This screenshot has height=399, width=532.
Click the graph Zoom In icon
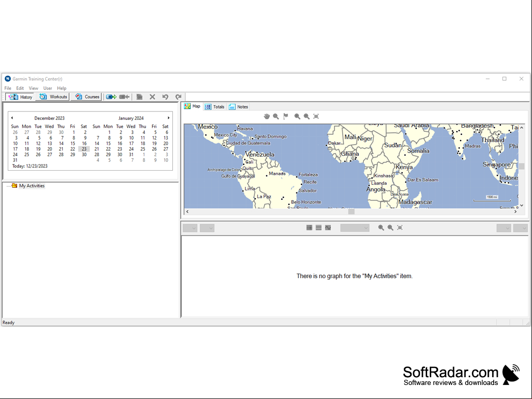(381, 228)
